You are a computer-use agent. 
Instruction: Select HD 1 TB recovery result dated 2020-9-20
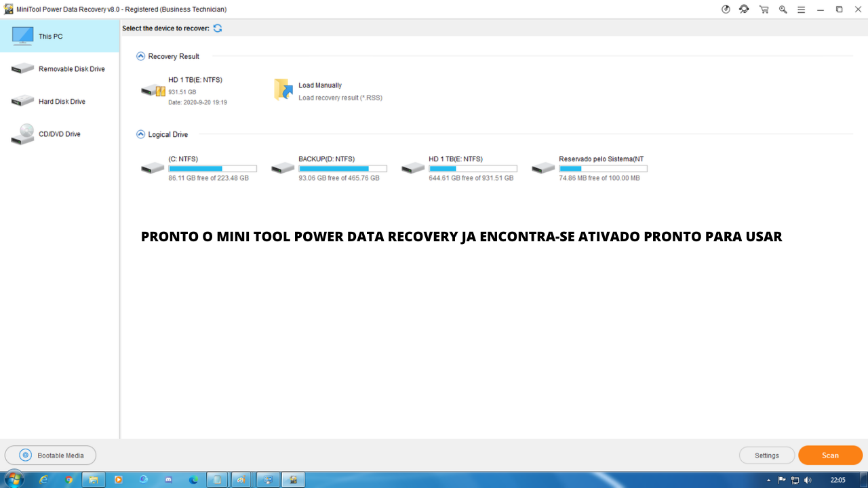point(184,91)
